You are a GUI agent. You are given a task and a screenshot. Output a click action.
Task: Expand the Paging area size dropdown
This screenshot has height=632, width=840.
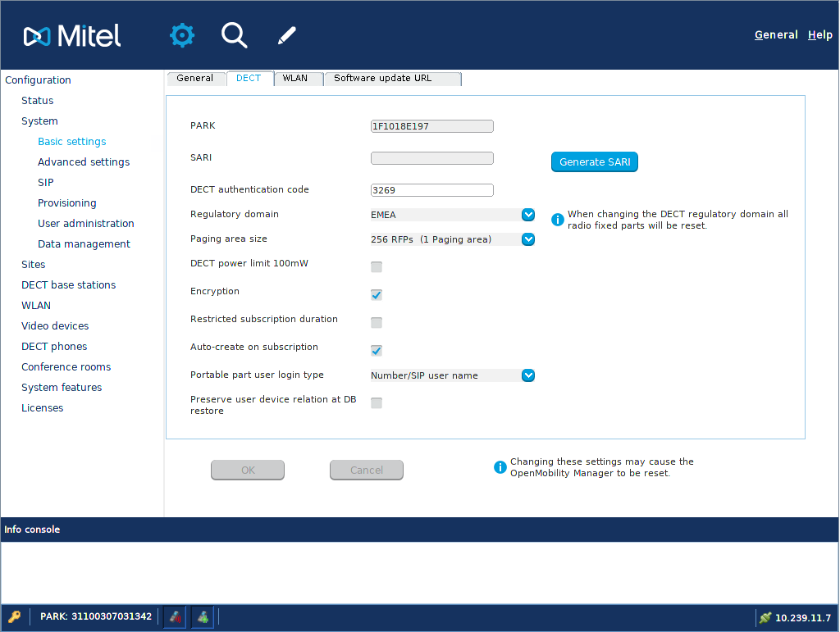pyautogui.click(x=528, y=239)
